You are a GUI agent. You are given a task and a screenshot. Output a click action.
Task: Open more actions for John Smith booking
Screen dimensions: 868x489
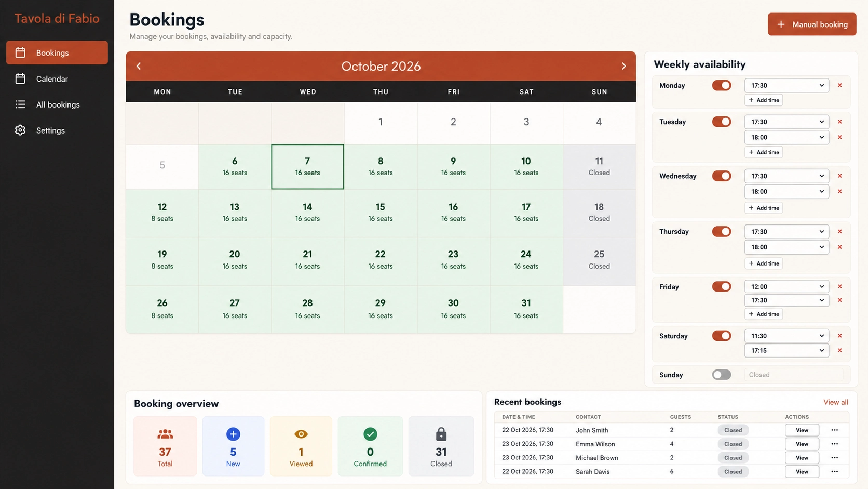click(834, 430)
